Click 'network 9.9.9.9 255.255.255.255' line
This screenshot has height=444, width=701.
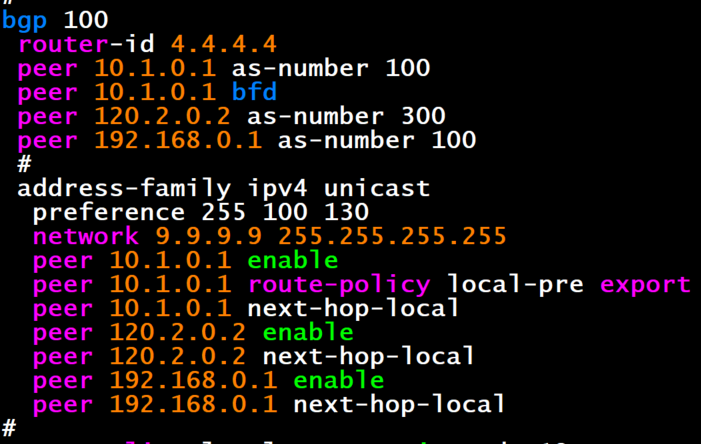coord(270,236)
